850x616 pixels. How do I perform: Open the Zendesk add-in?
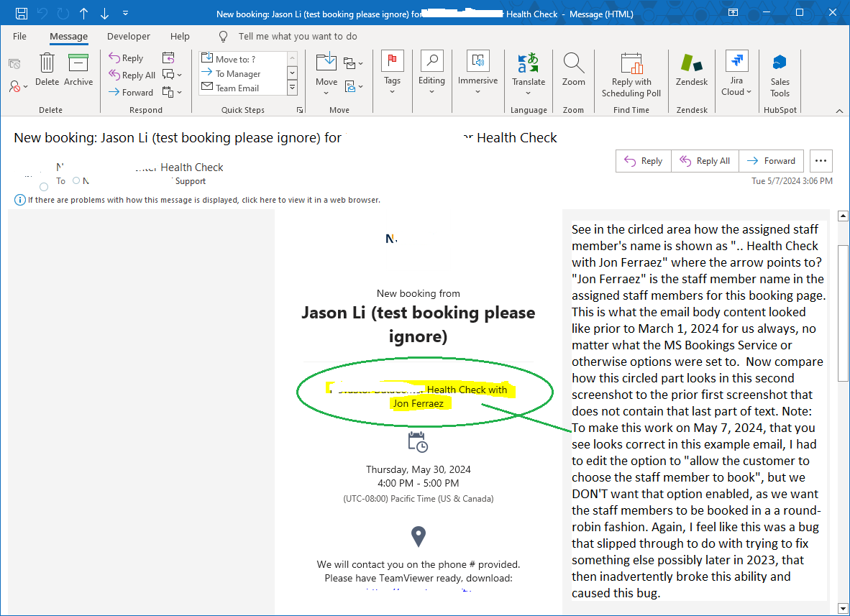coord(692,69)
